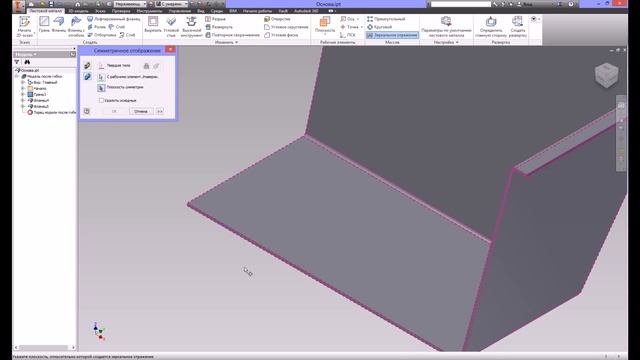
Task: Click the ViewCube in the viewport
Action: (x=607, y=75)
